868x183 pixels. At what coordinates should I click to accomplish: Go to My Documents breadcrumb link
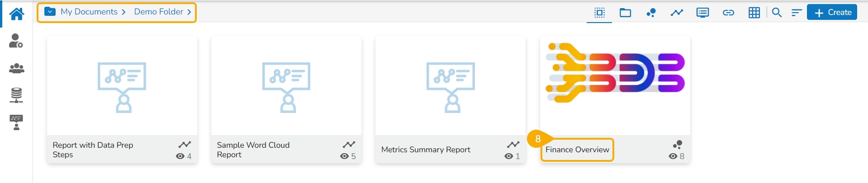pos(89,12)
